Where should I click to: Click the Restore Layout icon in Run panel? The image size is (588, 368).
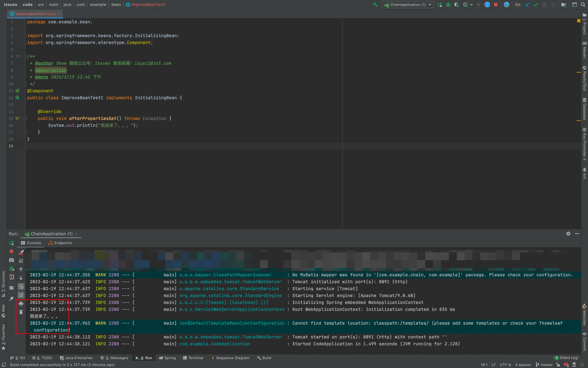pyautogui.click(x=11, y=288)
